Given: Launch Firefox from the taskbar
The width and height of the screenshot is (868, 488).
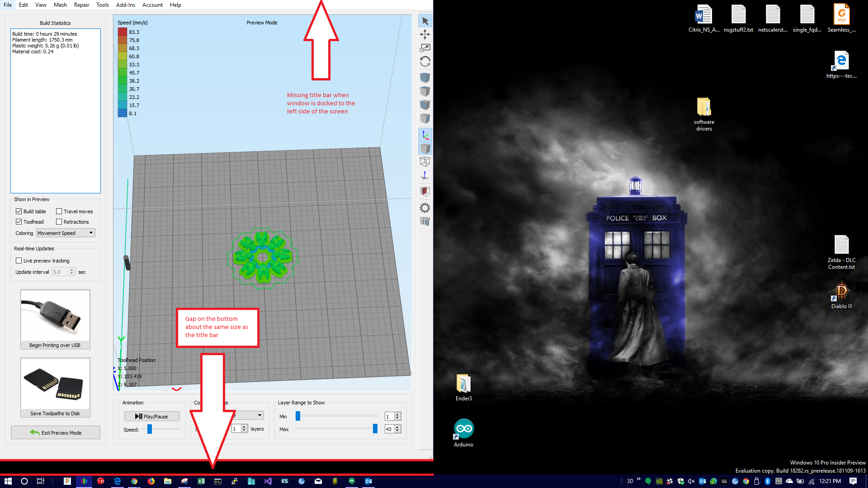Looking at the screenshot, I should (151, 481).
